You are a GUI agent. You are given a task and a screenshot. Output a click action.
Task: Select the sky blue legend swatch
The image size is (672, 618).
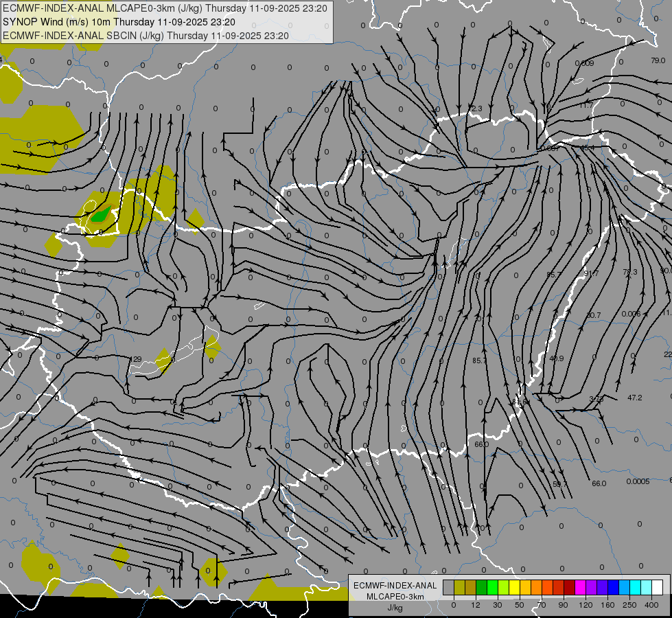tap(625, 588)
